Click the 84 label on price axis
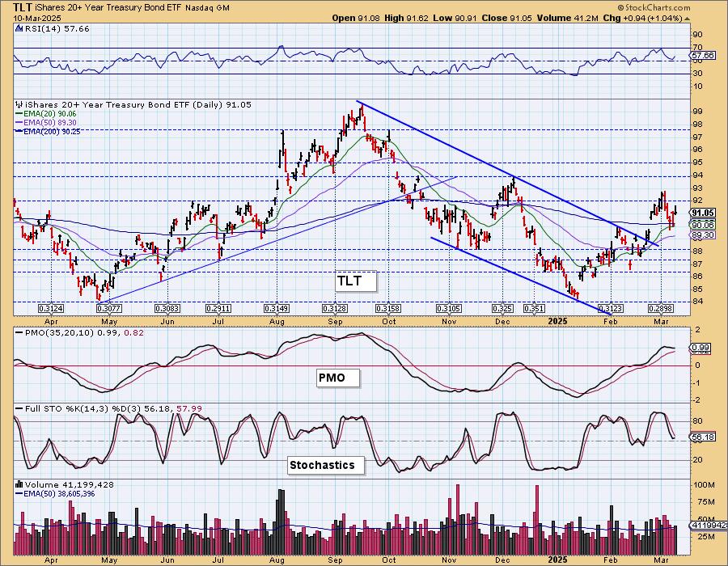728x566 pixels. [698, 302]
